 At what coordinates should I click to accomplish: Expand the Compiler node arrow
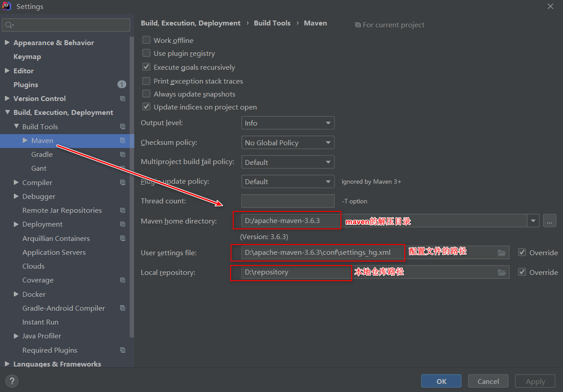[x=16, y=182]
